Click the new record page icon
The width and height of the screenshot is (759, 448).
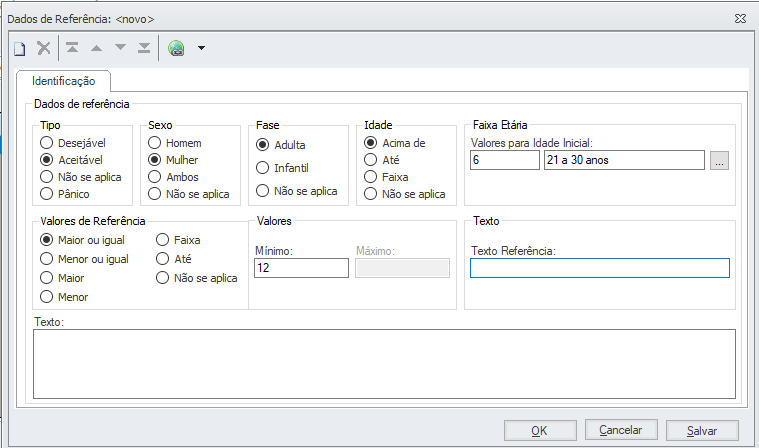[x=19, y=48]
